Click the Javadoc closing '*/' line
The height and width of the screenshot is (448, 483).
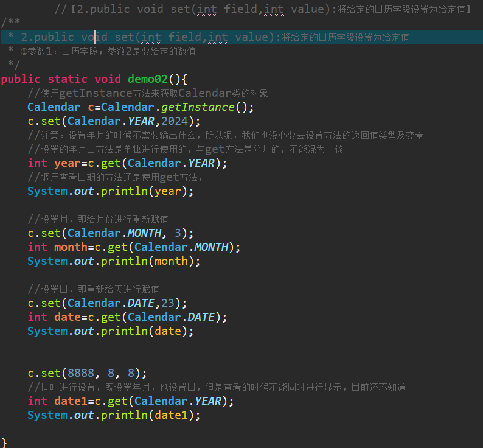point(13,65)
